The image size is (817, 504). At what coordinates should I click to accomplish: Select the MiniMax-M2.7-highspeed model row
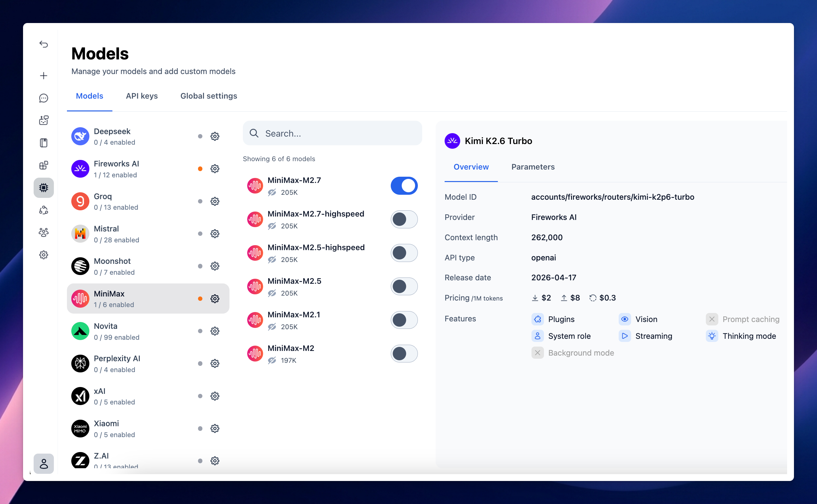[332, 219]
